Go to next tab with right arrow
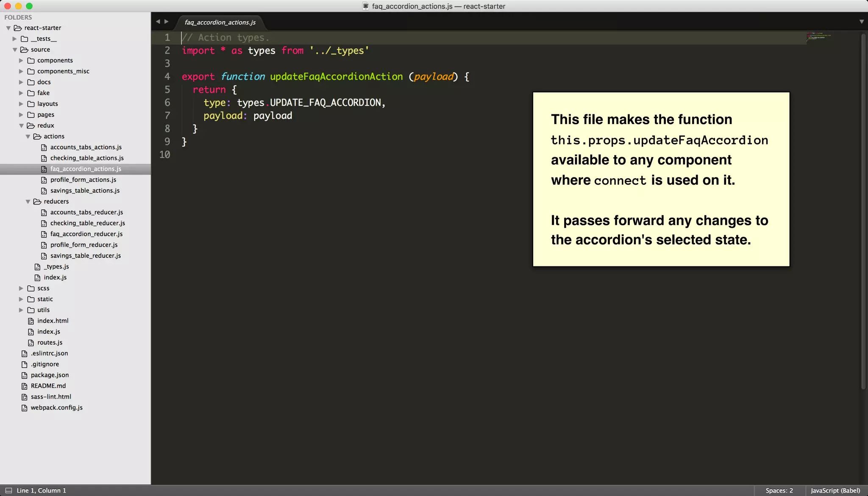Screen dimensions: 868x496 (167, 22)
